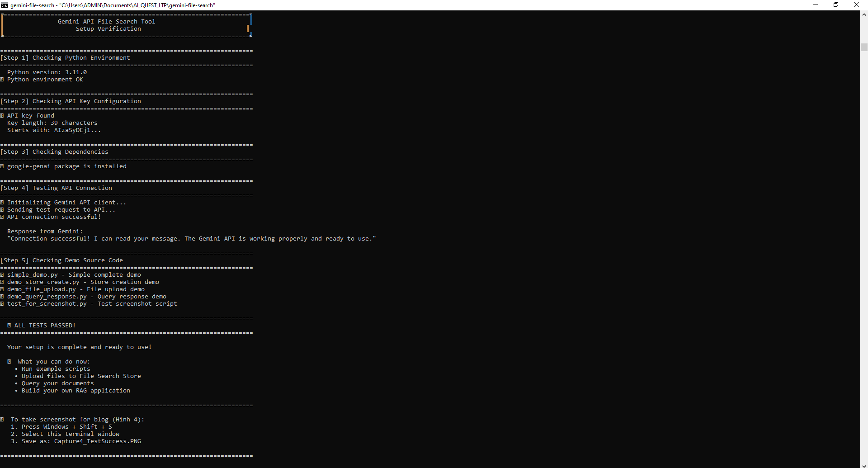Click the Gemini API File Search Tool banner
This screenshot has height=468, width=868.
coord(106,21)
